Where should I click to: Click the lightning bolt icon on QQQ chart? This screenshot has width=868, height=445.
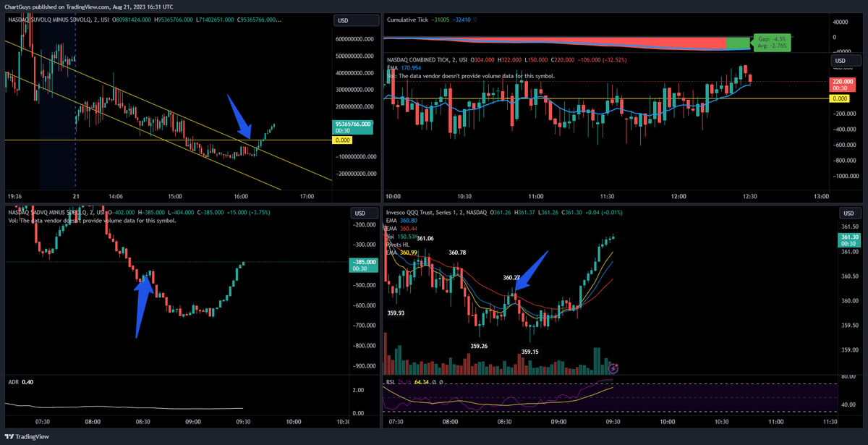point(613,368)
